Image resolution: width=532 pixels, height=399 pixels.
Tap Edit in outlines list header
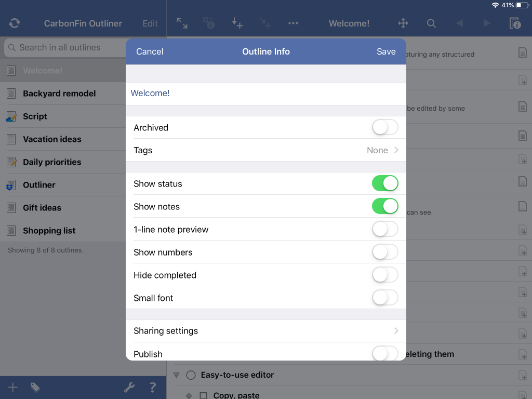(x=150, y=23)
